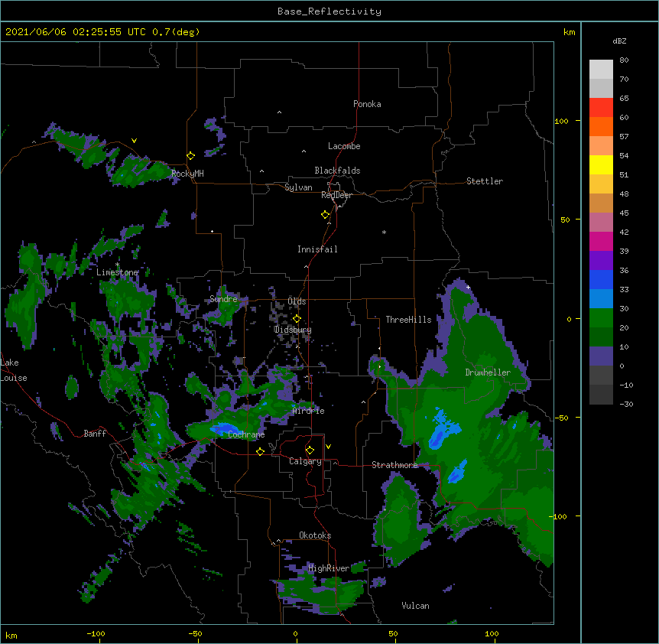Screen dimensions: 659x644
Task: Select the orange 57-60 dBZ legend swatch
Action: [601, 127]
